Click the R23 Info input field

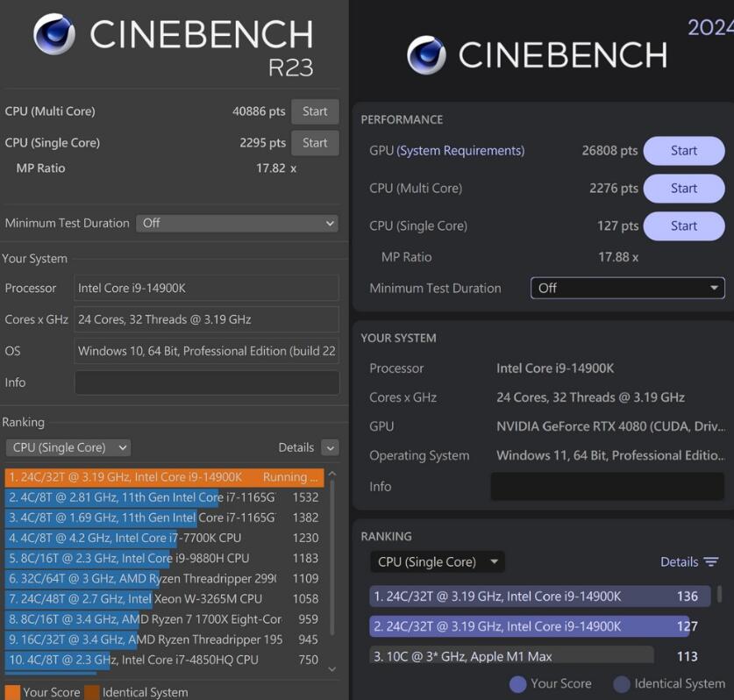point(207,383)
